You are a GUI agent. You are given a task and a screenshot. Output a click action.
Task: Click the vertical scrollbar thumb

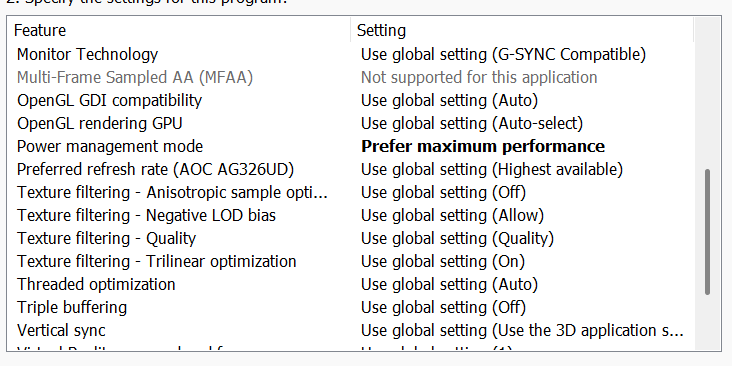tap(707, 232)
